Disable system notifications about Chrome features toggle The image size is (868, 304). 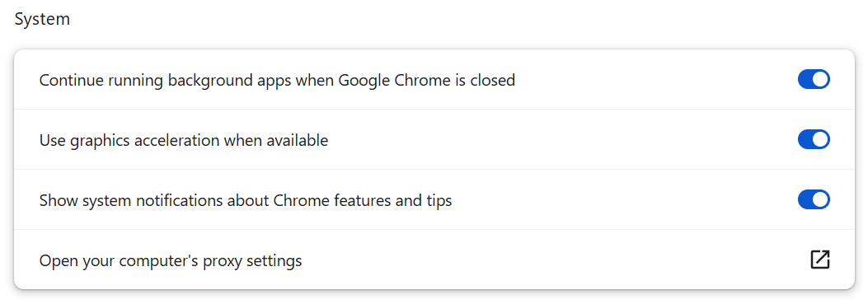[x=814, y=200]
